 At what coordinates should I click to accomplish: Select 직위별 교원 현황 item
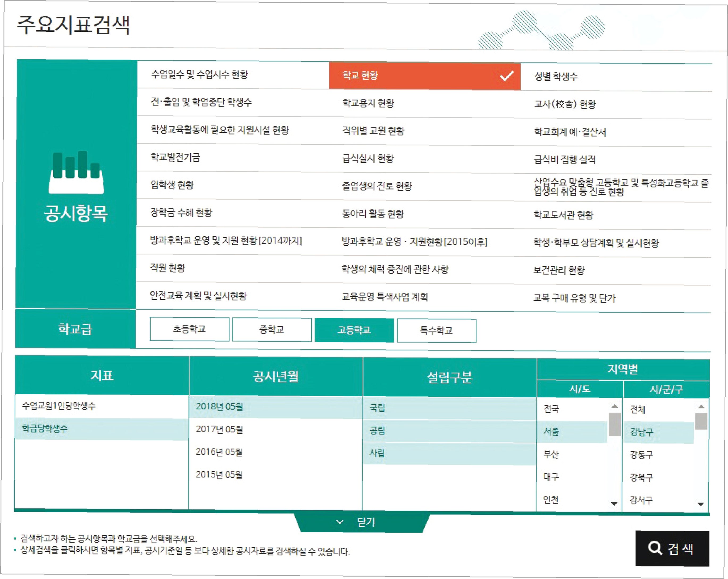(x=374, y=131)
